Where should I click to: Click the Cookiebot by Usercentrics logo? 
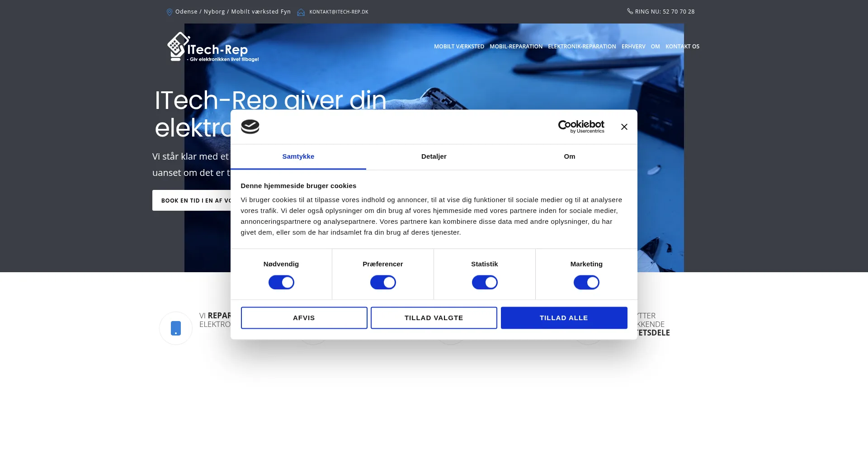point(581,127)
